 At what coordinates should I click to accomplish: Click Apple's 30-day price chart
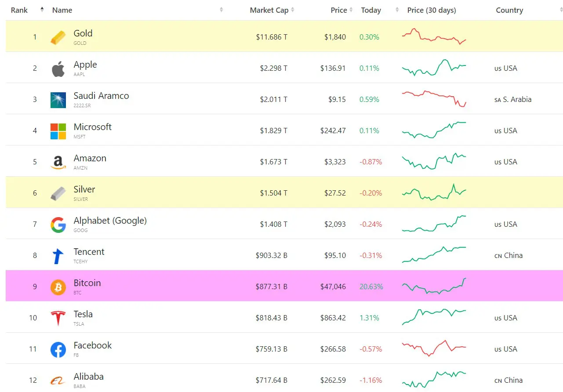434,67
